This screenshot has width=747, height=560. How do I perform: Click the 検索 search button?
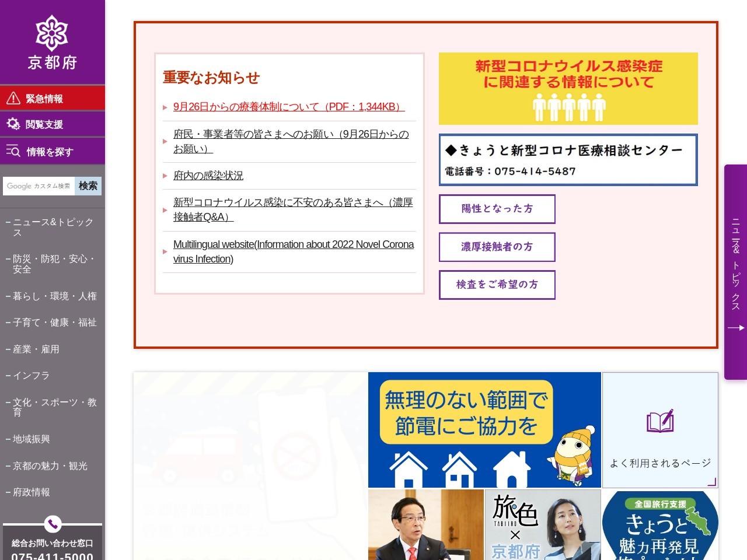coord(88,186)
